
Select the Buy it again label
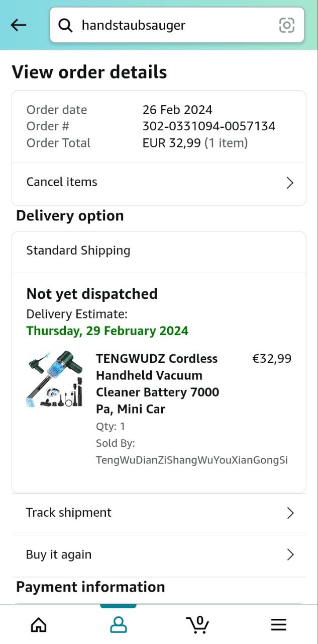(x=59, y=554)
